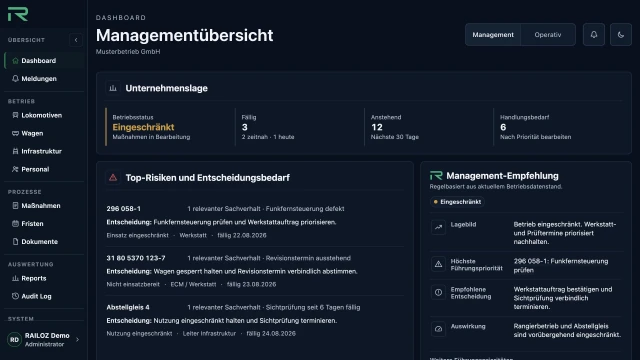The image size is (640, 360).
Task: Click the Auswirkung gauge icon
Action: click(438, 329)
